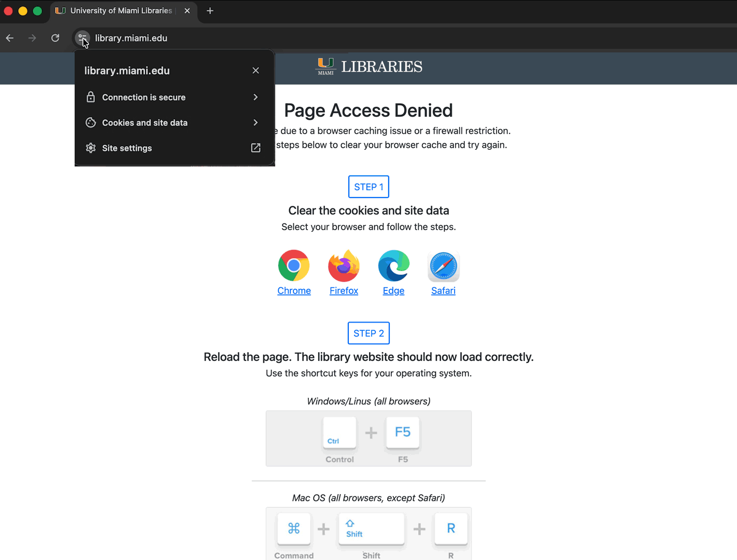
Task: Select the University of Miami Libraries tab
Action: click(x=123, y=10)
